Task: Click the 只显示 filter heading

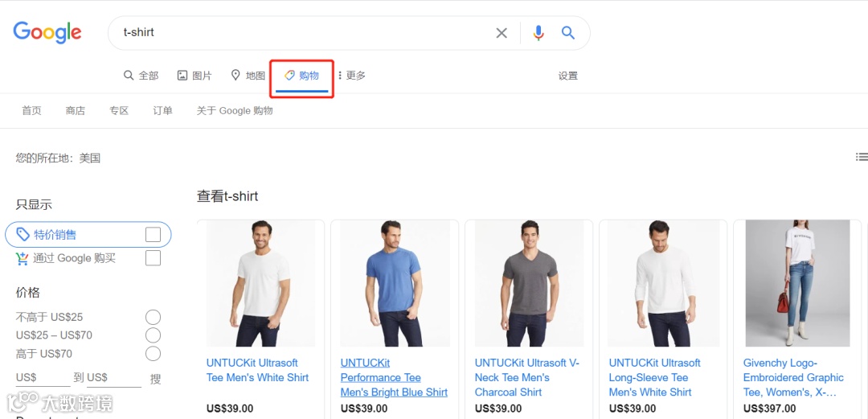Action: point(34,204)
